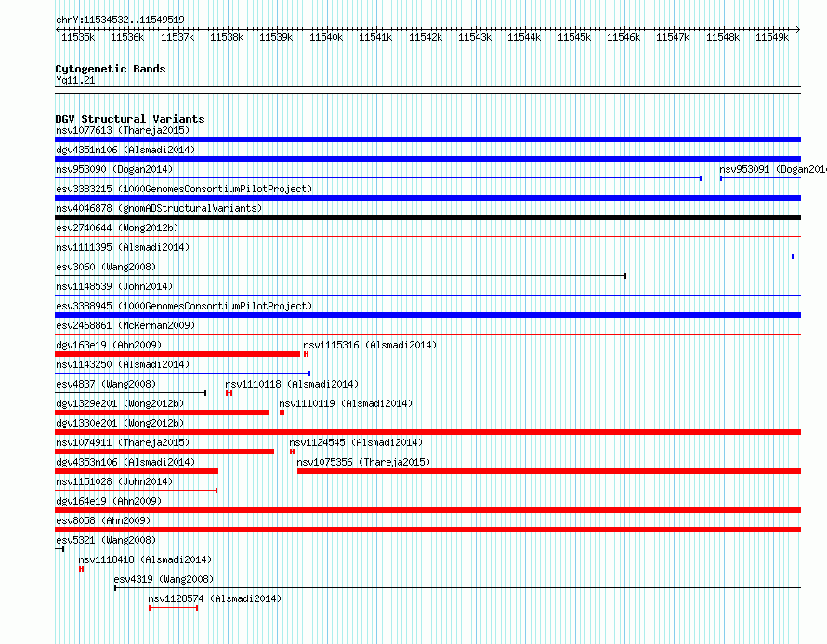Click the nsv1128574 (Alsmadi2014) label

tap(215, 598)
